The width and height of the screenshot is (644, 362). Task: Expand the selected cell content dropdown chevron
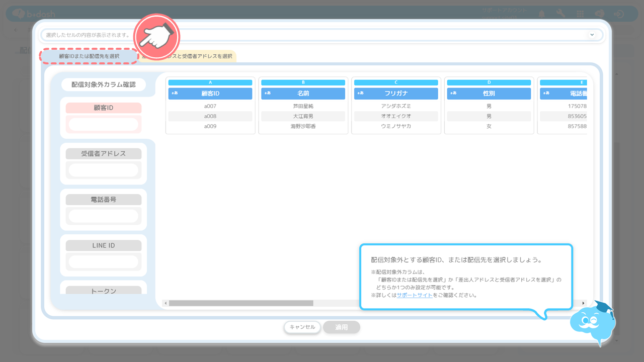tap(592, 35)
